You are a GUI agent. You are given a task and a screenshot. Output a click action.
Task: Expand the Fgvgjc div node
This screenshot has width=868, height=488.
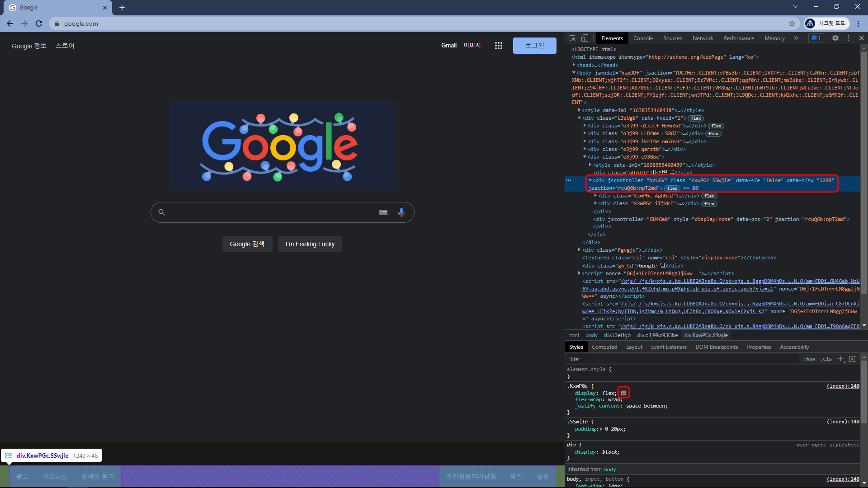click(579, 249)
